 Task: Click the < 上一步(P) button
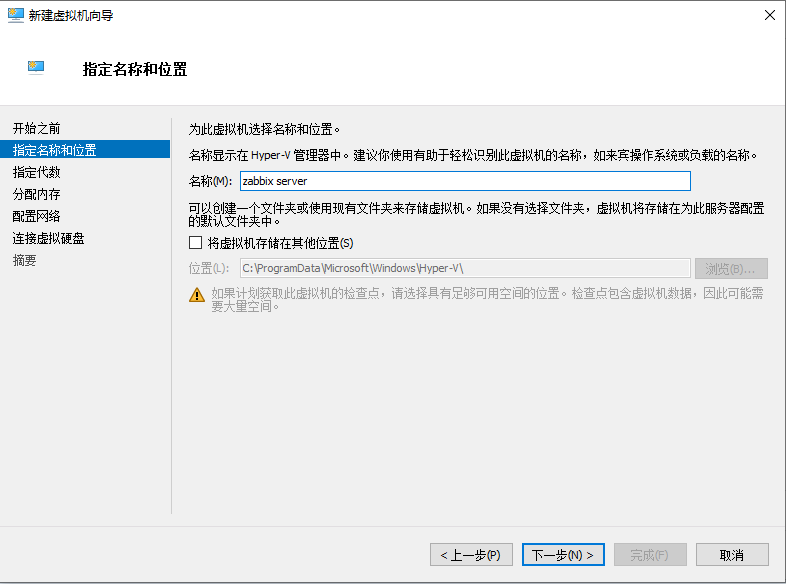coord(471,555)
